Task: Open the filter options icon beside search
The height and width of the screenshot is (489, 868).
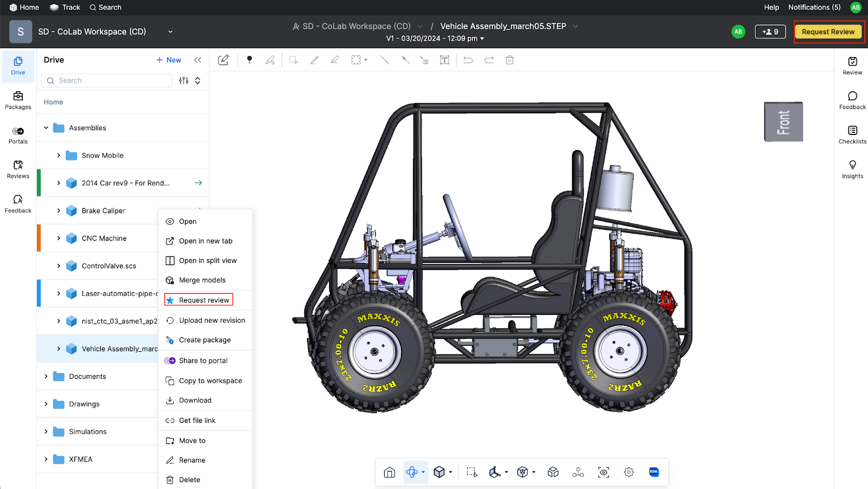Action: (x=184, y=80)
